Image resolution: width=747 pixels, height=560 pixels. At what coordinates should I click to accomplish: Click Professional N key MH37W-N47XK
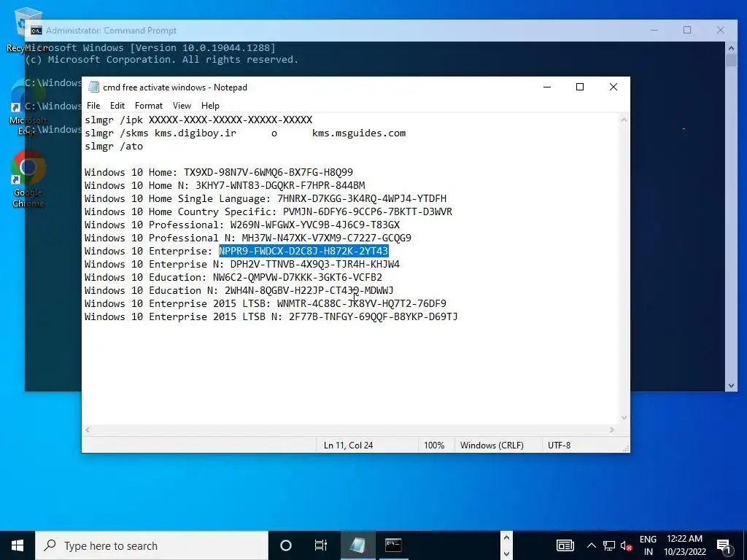[326, 238]
